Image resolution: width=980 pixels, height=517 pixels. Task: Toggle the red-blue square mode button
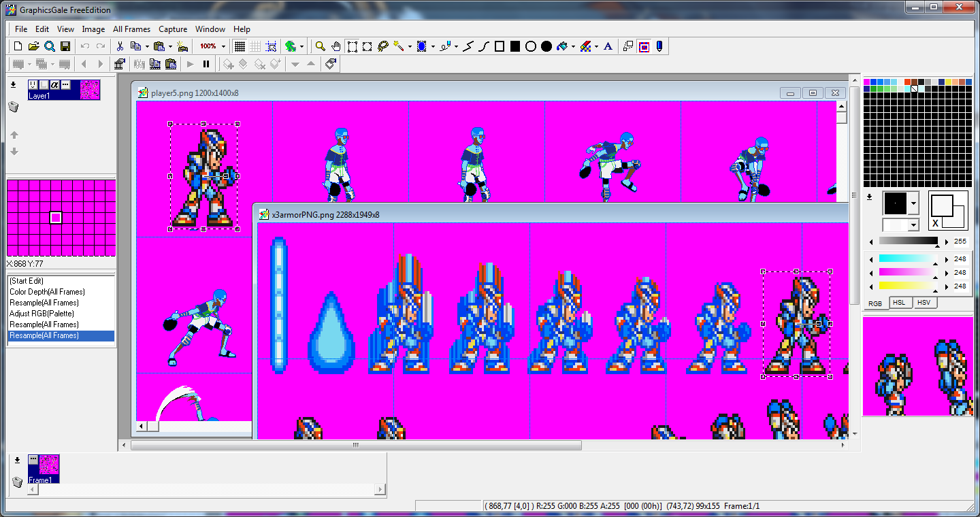click(x=643, y=46)
